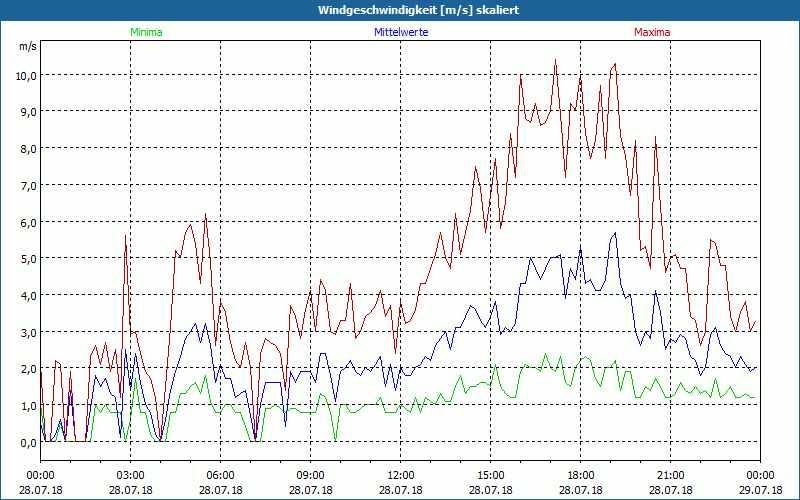Click the Windgeschwindigkeit [m/s] skaliert title
Screen dimensions: 800x500
(x=418, y=10)
